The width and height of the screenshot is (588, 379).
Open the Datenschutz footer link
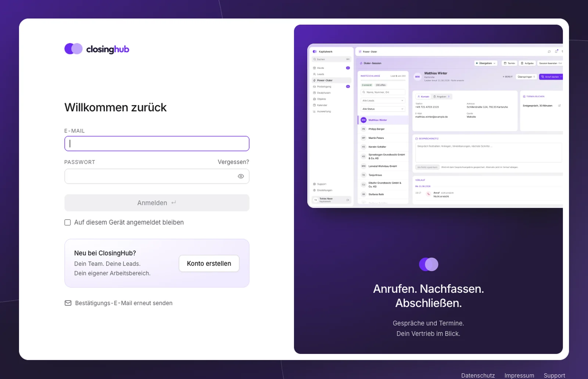click(x=478, y=375)
